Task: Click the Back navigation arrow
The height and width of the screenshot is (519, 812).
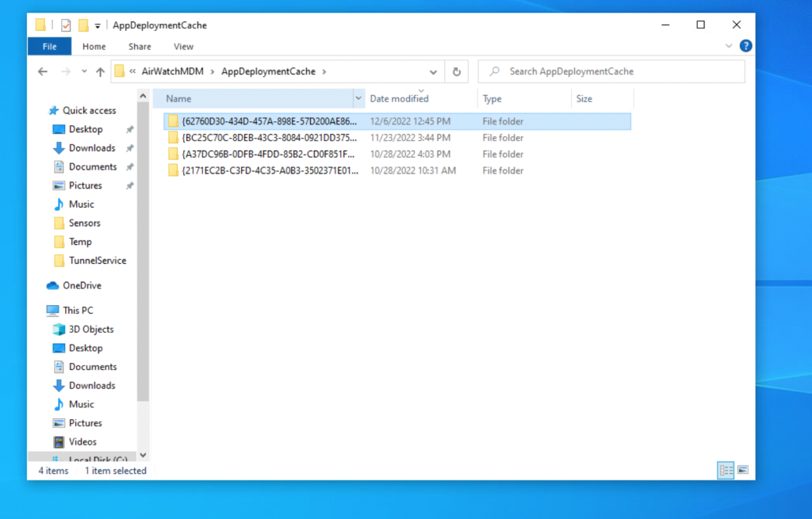Action: click(43, 71)
